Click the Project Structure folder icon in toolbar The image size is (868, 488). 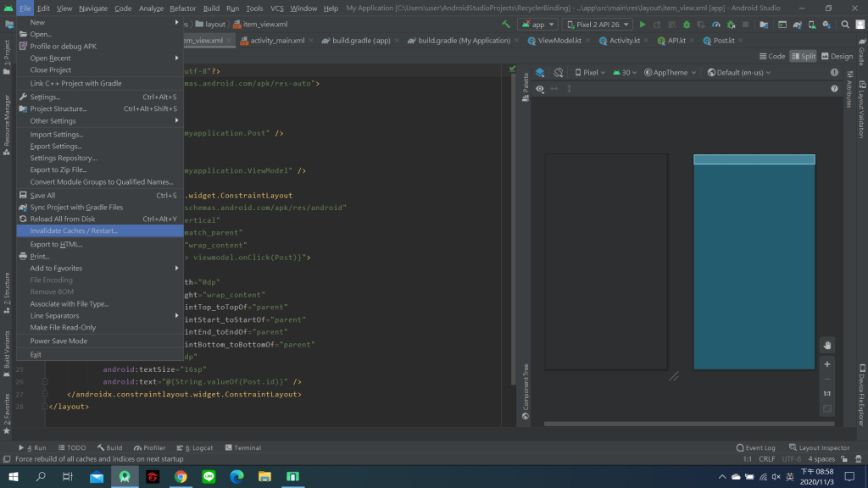pos(764,25)
